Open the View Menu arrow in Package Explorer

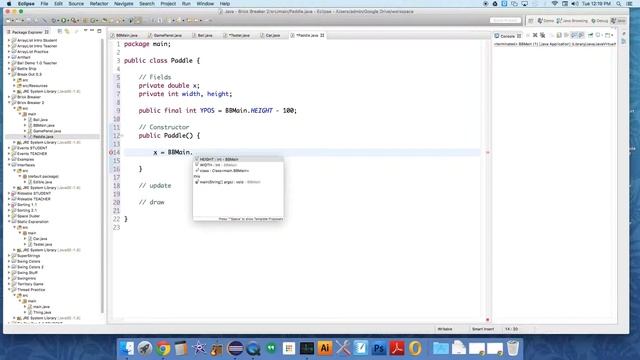pos(85,31)
